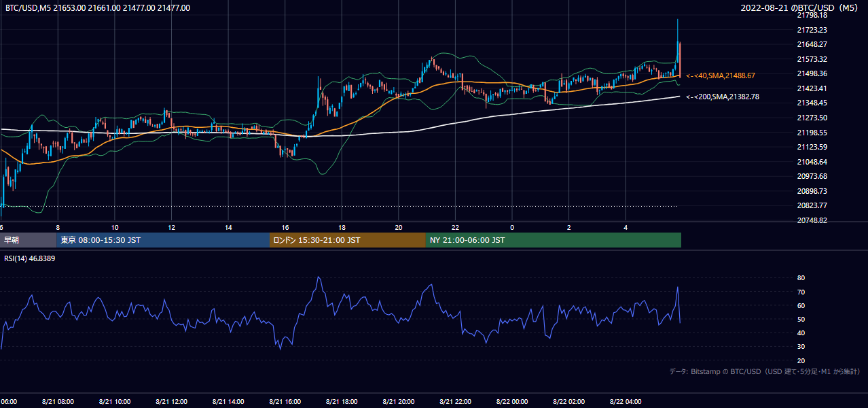This screenshot has height=408, width=868.
Task: Click the 8/21 22:00 time label
Action: [455, 401]
